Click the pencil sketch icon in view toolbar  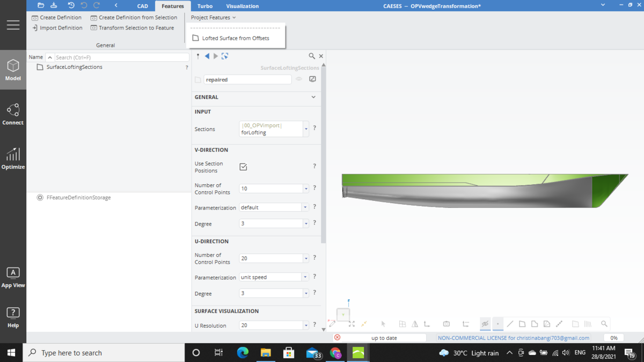(332, 324)
